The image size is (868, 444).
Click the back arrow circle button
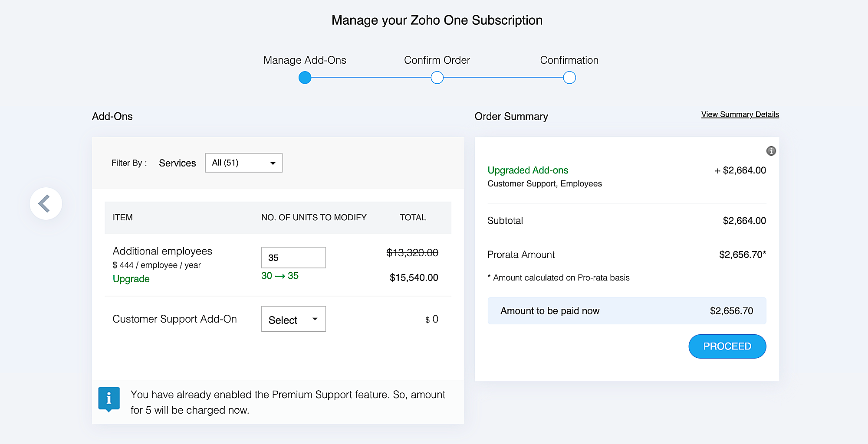(46, 203)
